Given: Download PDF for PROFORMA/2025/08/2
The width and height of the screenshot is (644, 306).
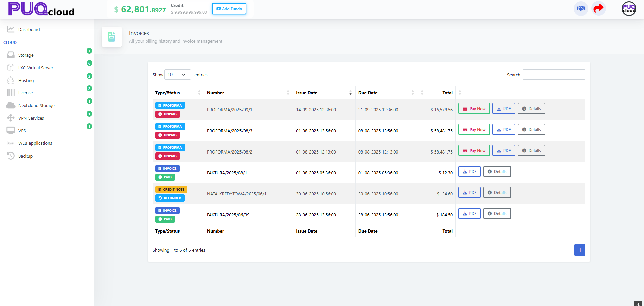Looking at the screenshot, I should point(504,150).
